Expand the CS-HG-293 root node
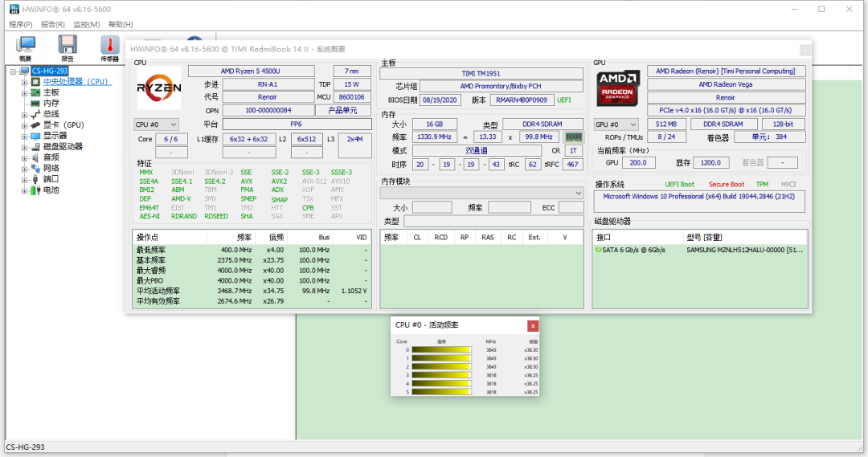 tap(13, 71)
